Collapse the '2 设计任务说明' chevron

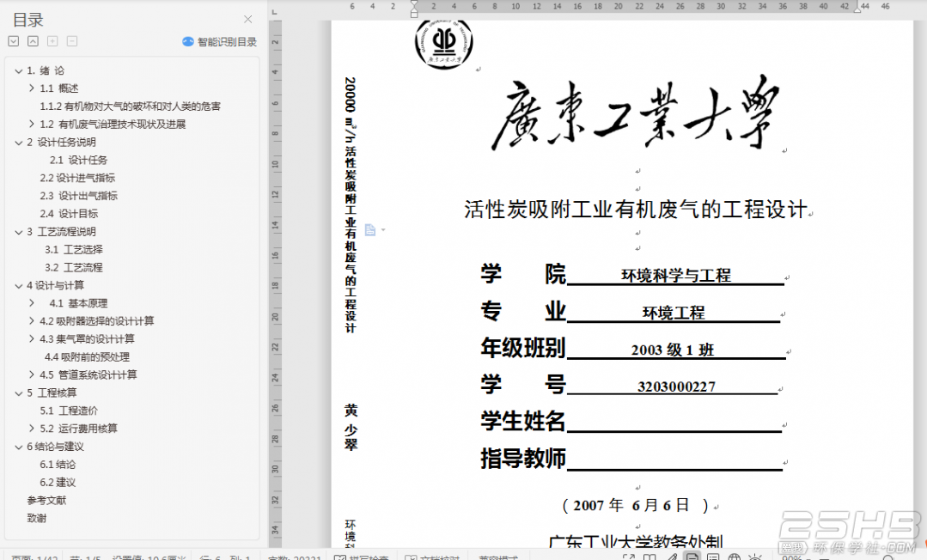point(18,143)
